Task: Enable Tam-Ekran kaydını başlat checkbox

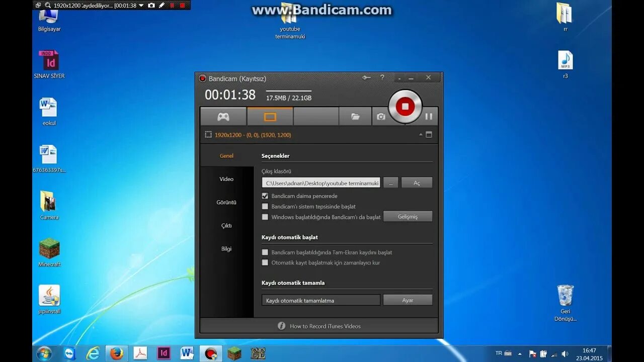Action: [265, 252]
